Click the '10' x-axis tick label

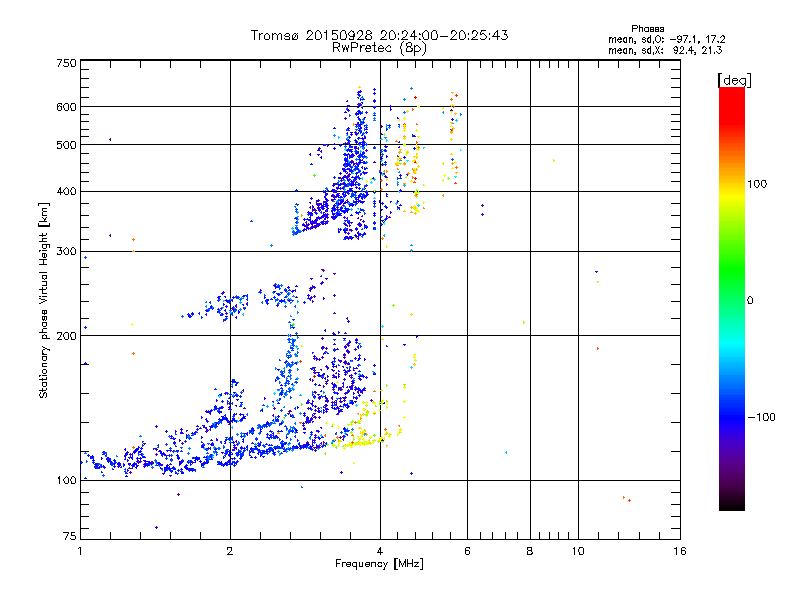click(x=578, y=551)
